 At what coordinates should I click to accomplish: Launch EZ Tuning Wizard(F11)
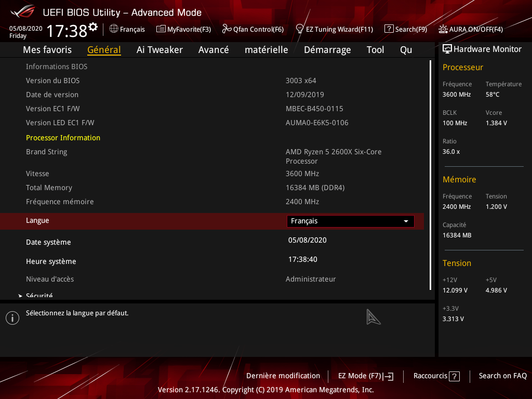(x=335, y=29)
